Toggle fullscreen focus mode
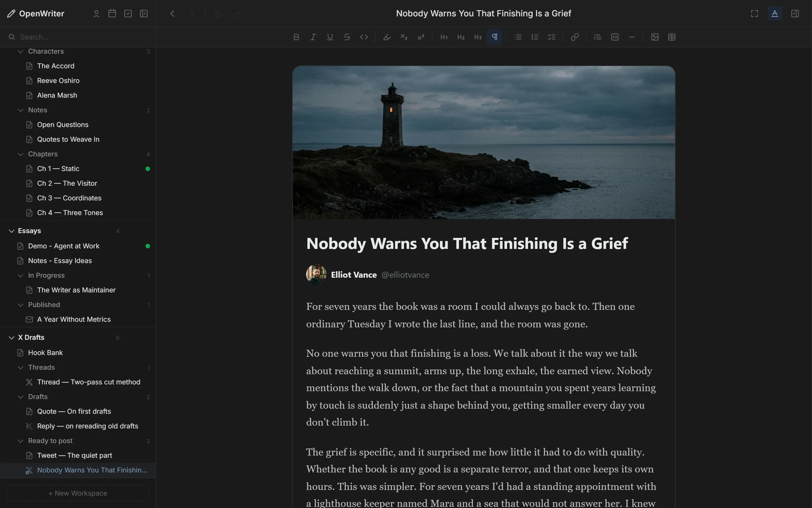Image resolution: width=812 pixels, height=508 pixels. click(x=754, y=14)
